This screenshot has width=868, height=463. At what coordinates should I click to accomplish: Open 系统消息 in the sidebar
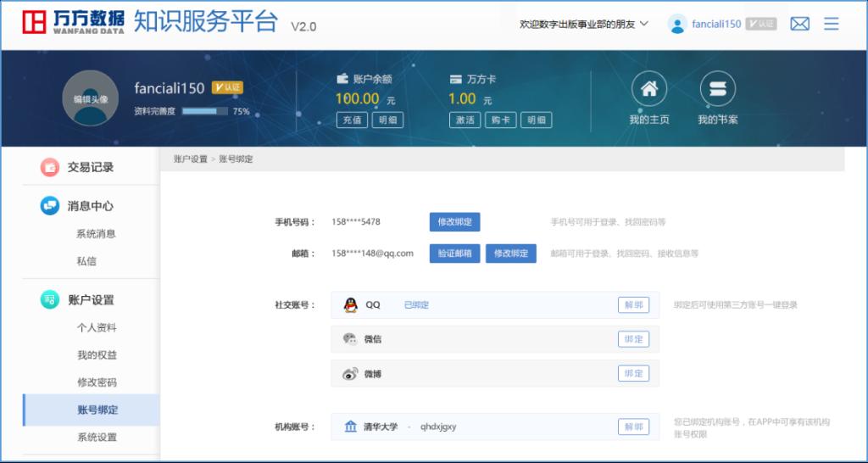tap(97, 234)
